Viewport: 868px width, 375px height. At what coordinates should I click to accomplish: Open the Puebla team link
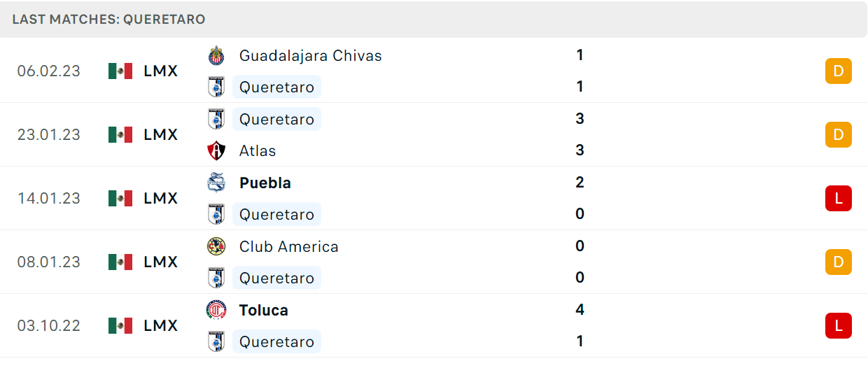tap(265, 183)
